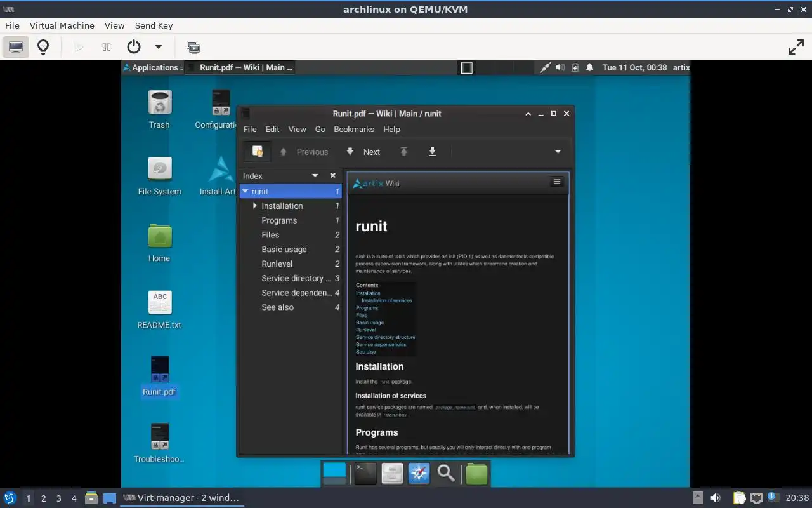The image size is (812, 508).
Task: Open the green folder icon in guest dock
Action: point(476,474)
